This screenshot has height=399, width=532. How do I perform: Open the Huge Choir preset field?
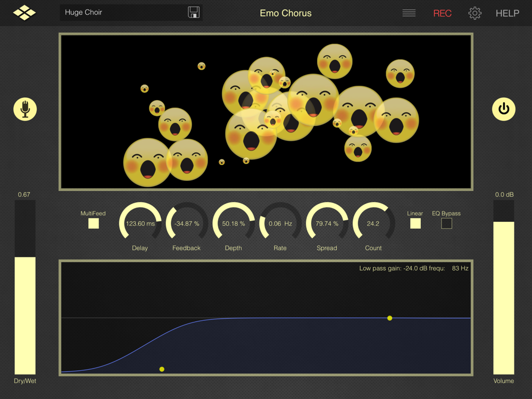pos(125,12)
